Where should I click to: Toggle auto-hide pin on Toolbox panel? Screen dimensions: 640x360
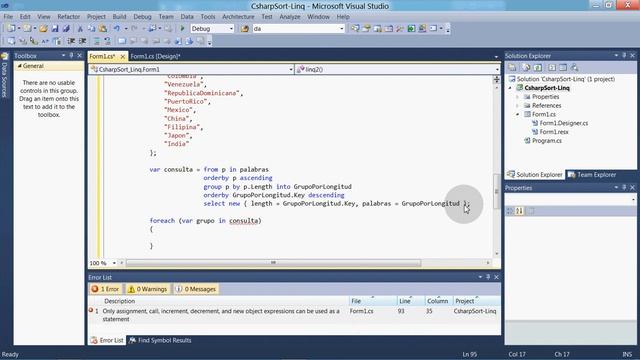pos(71,56)
